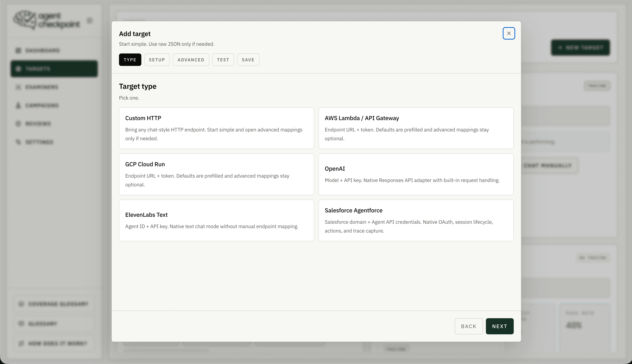Switch to the SETUP step tab

(x=157, y=60)
